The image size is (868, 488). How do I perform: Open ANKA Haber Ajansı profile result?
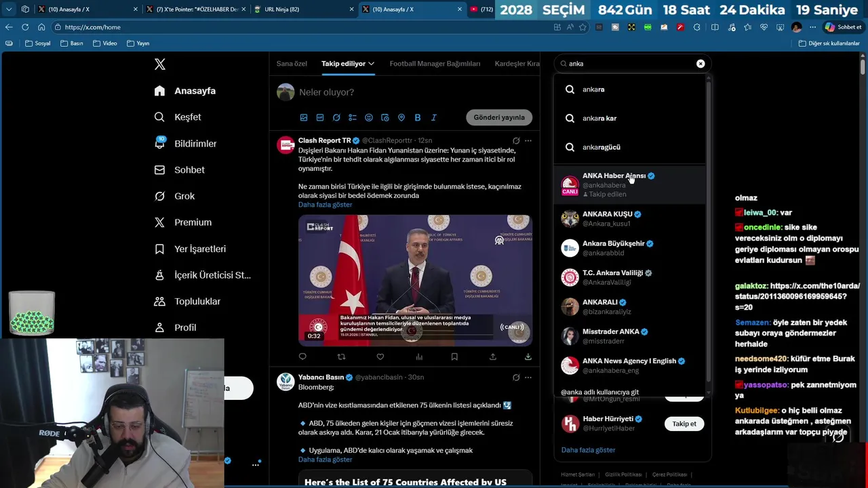pos(630,184)
